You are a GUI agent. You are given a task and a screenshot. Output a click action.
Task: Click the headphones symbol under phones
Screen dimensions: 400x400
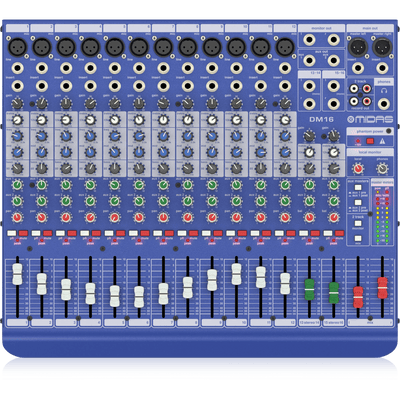click(x=384, y=90)
